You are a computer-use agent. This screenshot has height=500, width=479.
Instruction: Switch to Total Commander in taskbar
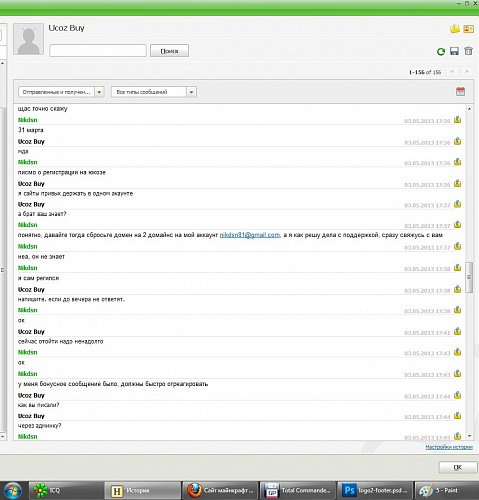tap(298, 490)
